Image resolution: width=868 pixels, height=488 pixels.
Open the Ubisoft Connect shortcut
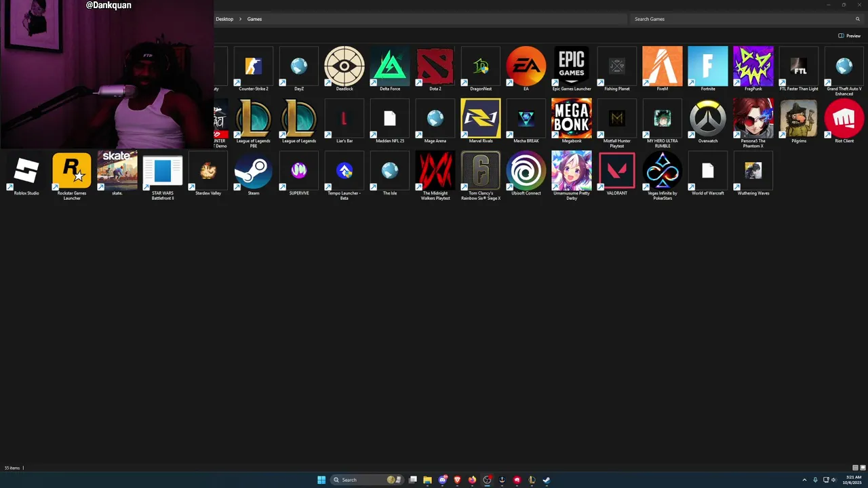pyautogui.click(x=526, y=173)
